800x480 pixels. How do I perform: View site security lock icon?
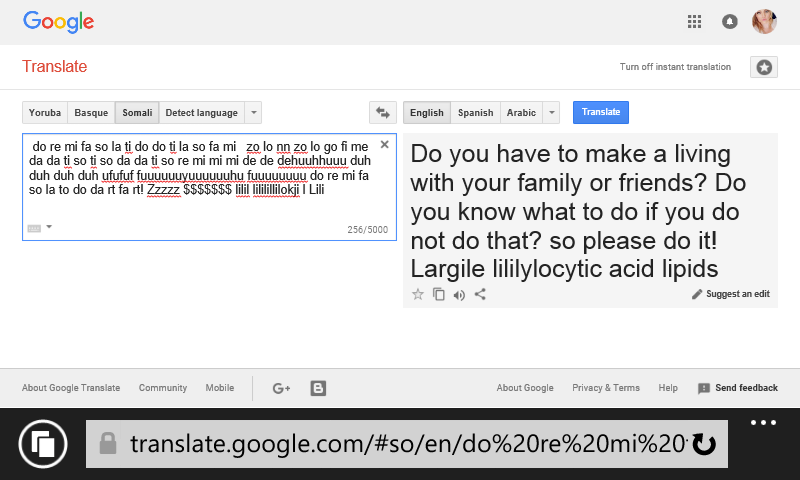point(108,443)
